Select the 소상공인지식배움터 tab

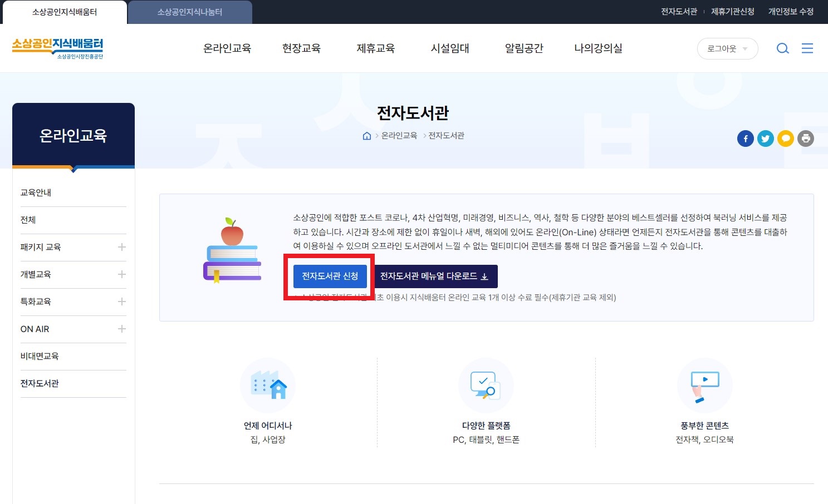[65, 12]
